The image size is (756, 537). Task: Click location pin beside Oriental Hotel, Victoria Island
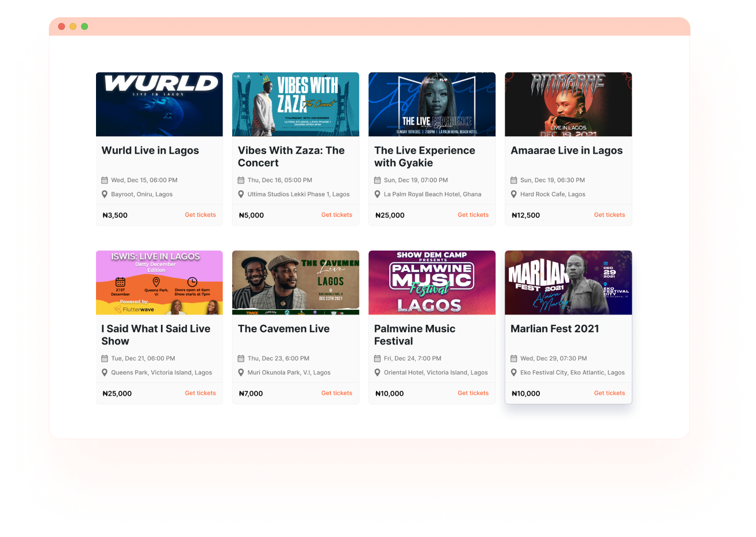377,373
